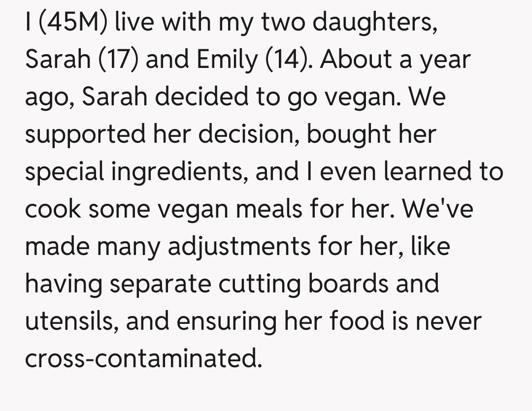Click the word 'adjustments' in the paragraph
This screenshot has height=411, width=532.
click(239, 246)
